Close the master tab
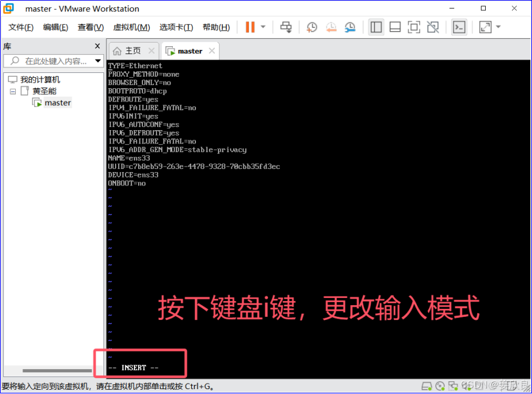This screenshot has width=532, height=394. coord(212,51)
